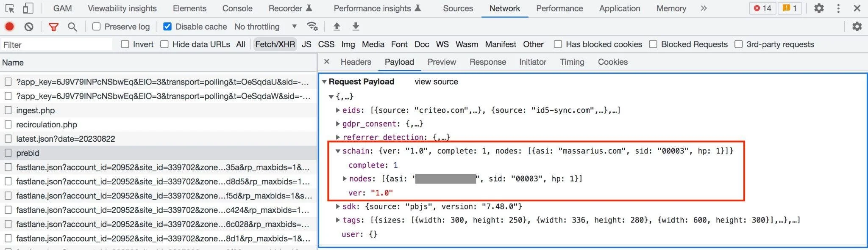Enable 3rd-party requests checkbox

click(x=739, y=44)
